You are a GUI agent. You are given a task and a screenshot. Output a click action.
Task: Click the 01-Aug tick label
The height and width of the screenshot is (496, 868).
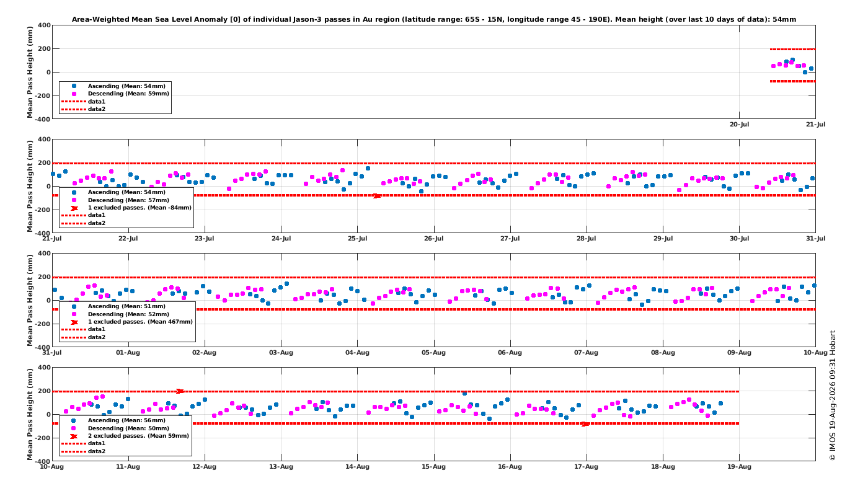pos(128,353)
